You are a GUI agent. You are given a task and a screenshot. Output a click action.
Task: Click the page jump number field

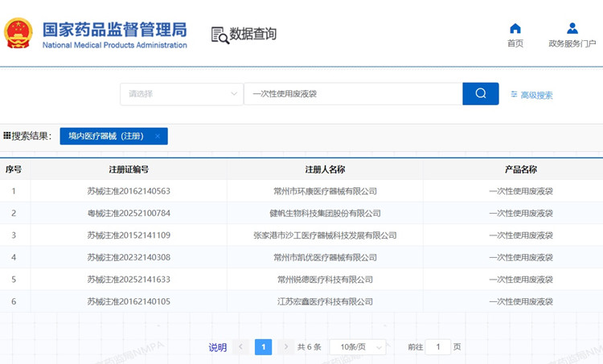pyautogui.click(x=438, y=347)
